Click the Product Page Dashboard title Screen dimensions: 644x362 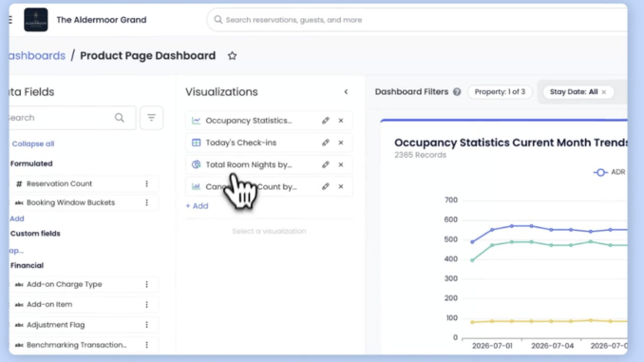[x=148, y=55]
